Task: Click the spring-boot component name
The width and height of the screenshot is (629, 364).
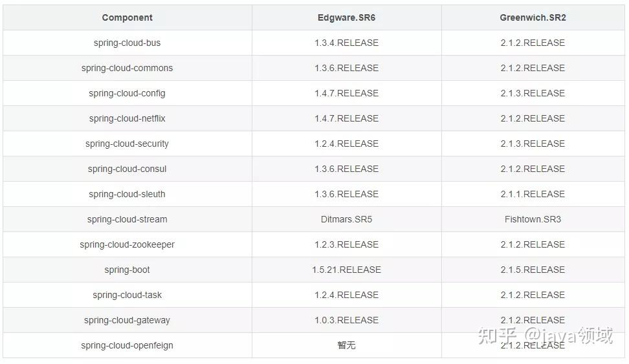Action: point(127,270)
